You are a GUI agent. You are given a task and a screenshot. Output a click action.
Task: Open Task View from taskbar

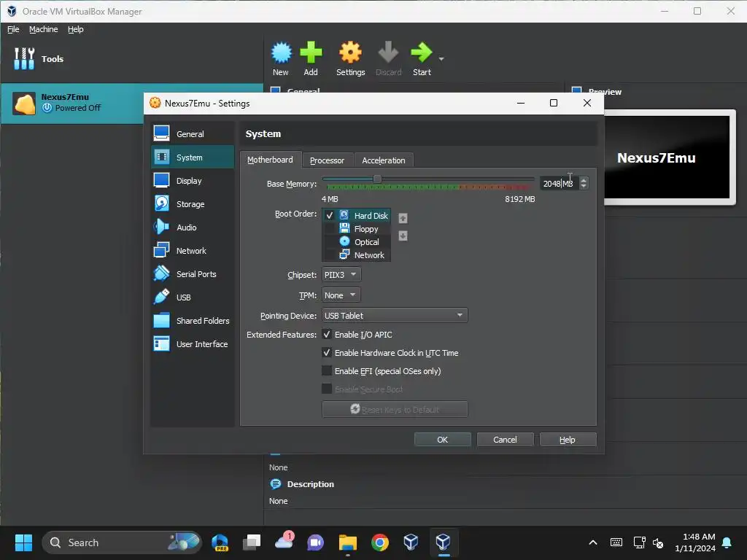pos(252,542)
